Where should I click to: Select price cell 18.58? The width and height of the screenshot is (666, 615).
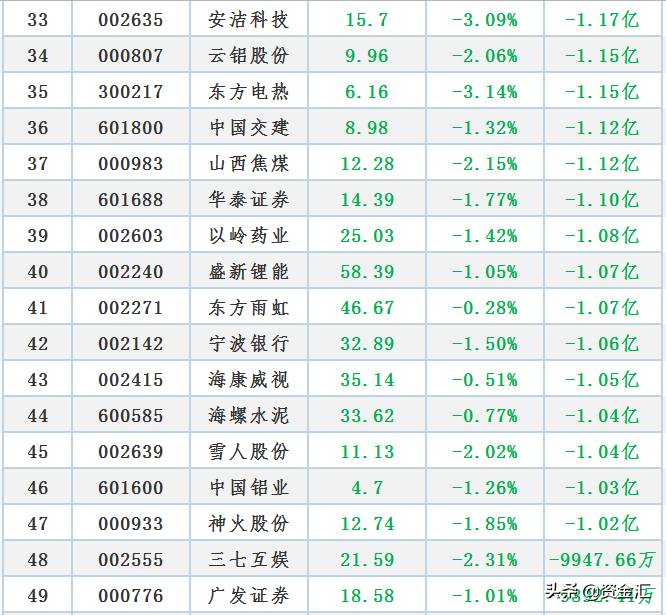(367, 596)
